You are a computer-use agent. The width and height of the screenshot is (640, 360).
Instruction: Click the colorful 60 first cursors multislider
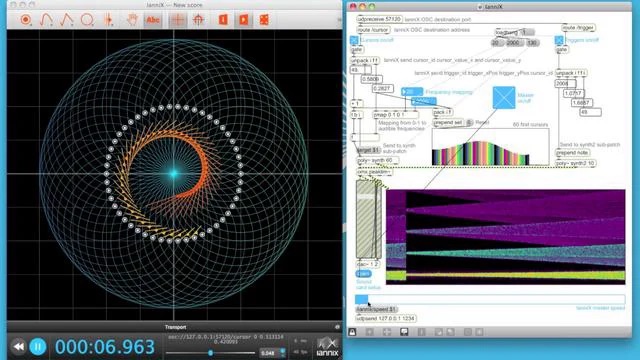tap(491, 147)
